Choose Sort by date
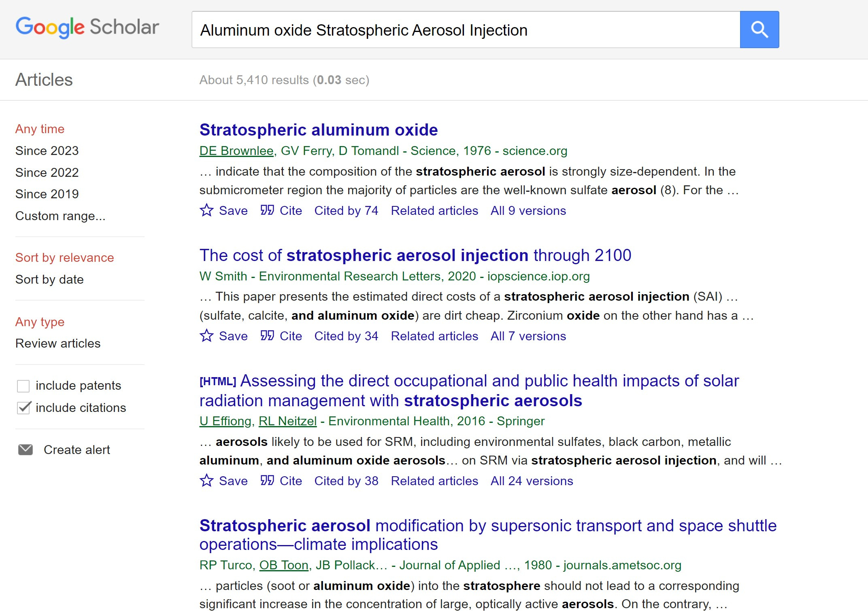This screenshot has height=611, width=868. click(x=49, y=279)
